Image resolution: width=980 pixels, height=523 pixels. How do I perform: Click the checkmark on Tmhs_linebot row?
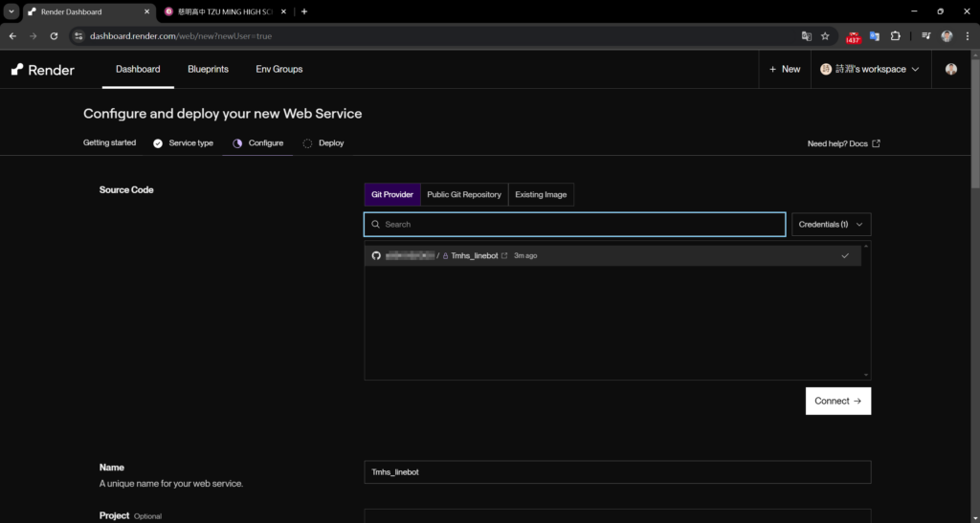click(x=845, y=256)
